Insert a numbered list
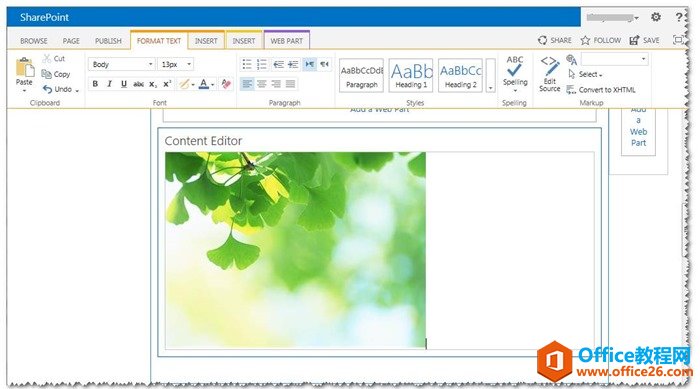The image size is (700, 389). tap(262, 64)
